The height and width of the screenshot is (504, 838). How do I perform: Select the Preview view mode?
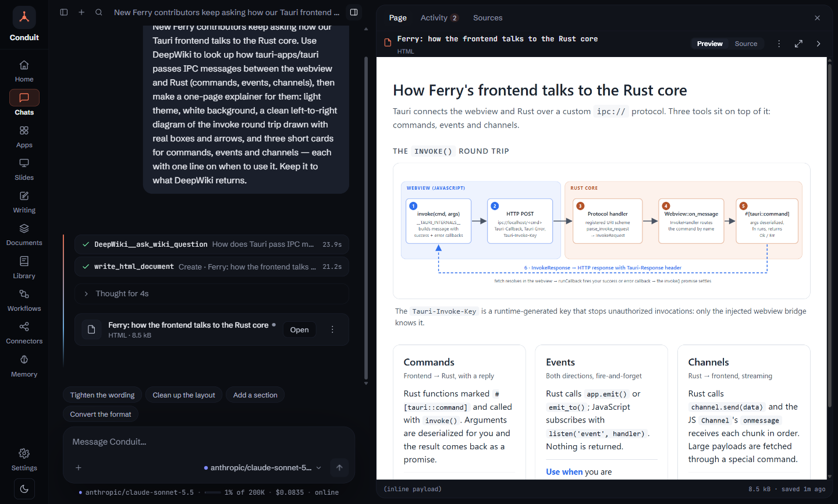point(710,44)
